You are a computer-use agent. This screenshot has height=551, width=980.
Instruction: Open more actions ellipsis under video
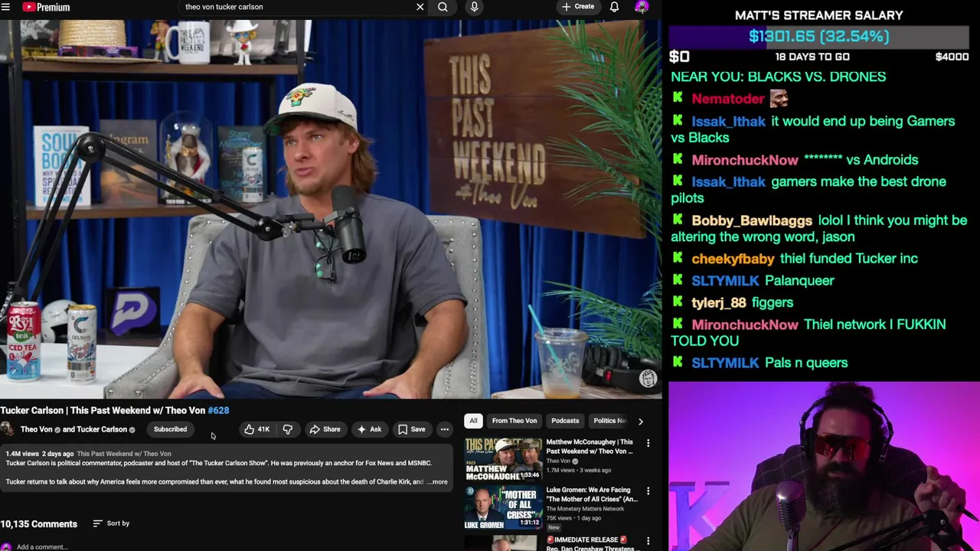point(444,429)
